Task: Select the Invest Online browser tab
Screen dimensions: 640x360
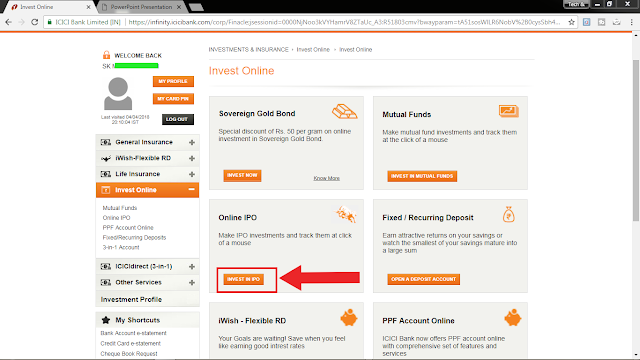Action: click(x=49, y=7)
